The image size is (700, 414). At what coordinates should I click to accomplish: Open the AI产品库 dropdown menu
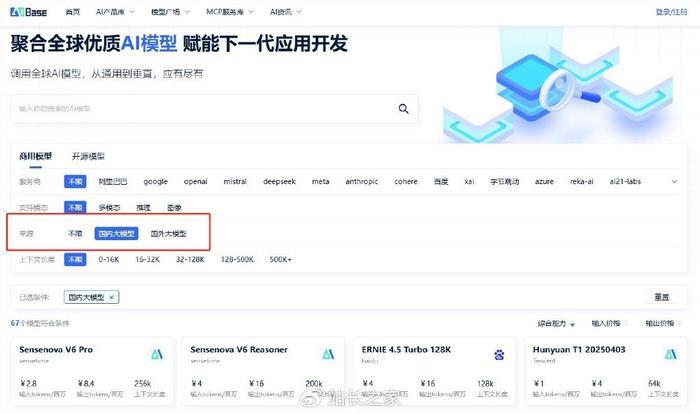(x=115, y=12)
